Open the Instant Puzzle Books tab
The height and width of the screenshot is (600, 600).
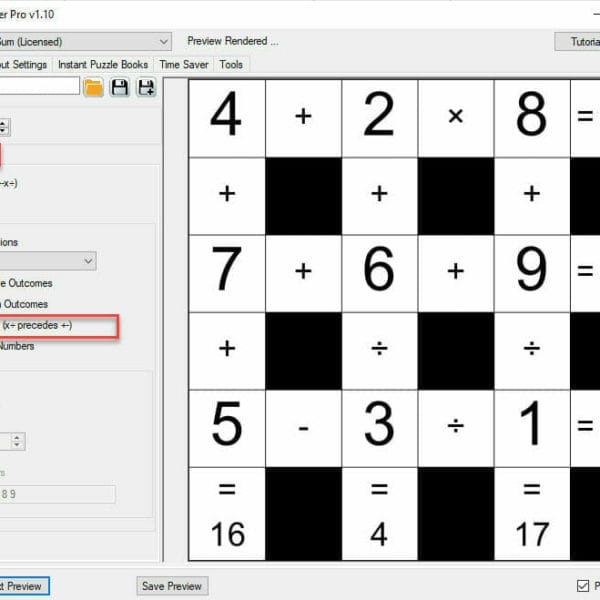coord(103,65)
